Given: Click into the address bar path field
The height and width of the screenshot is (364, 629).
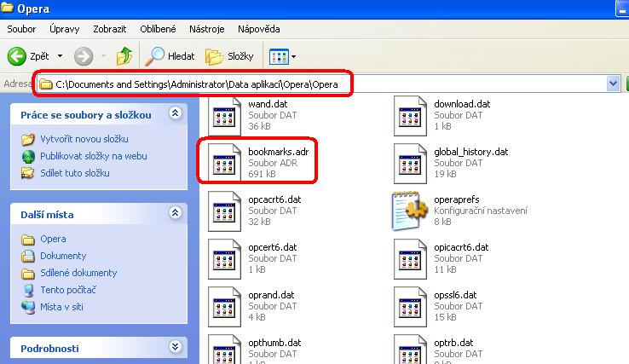Looking at the screenshot, I should [x=321, y=84].
